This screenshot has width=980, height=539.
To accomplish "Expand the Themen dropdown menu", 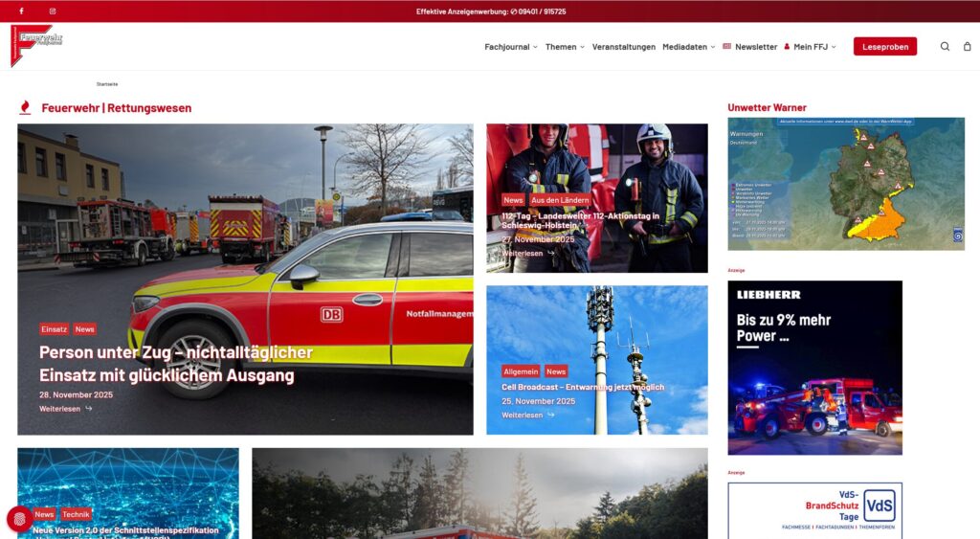I will [564, 47].
